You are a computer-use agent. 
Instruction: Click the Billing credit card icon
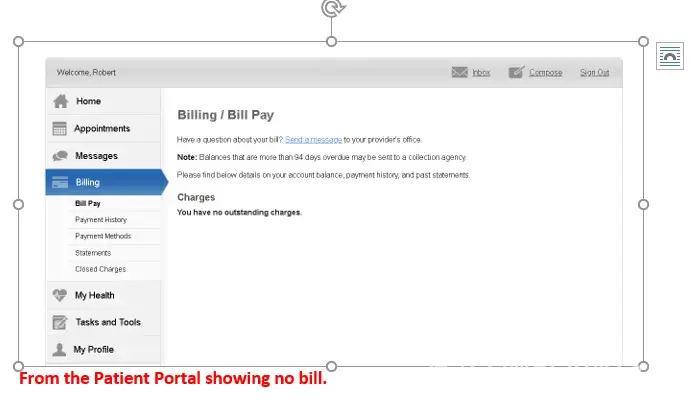point(60,182)
